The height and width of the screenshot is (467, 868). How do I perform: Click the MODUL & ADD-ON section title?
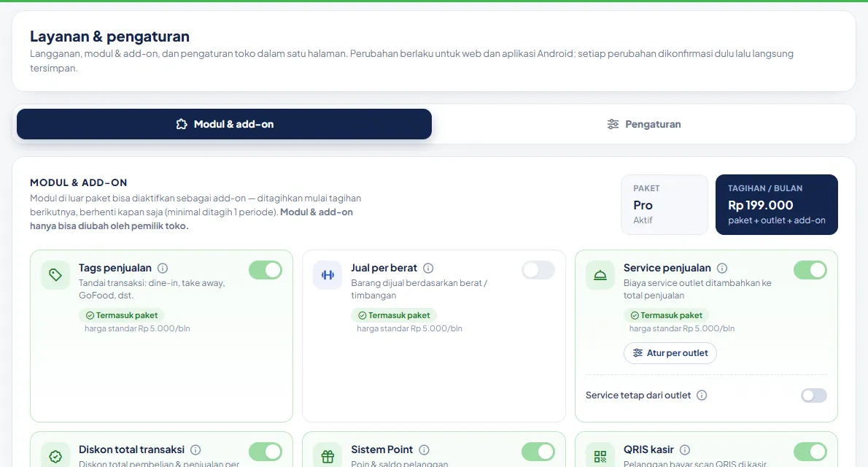79,183
